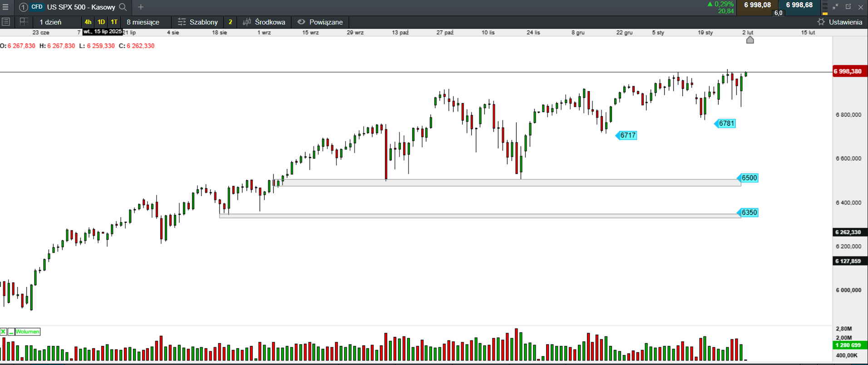Open the Środkowa price type menu
Screen dimensions: 868x365
pyautogui.click(x=264, y=22)
